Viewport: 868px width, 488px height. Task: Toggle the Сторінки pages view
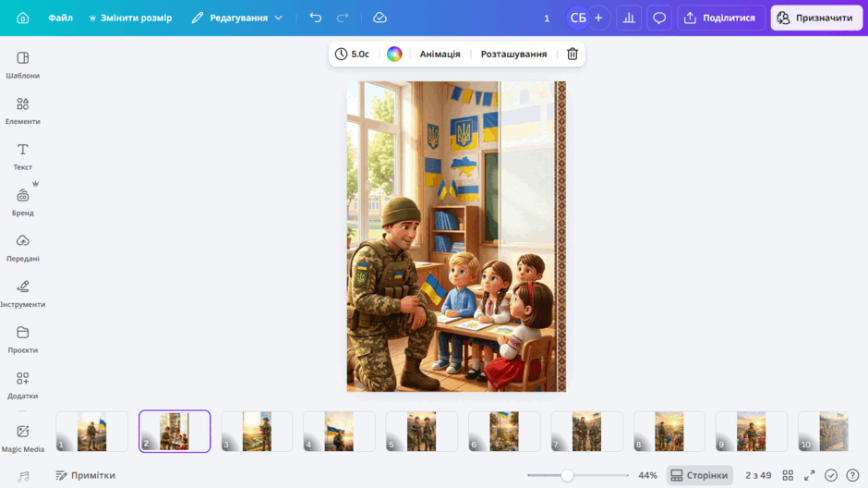(x=699, y=475)
